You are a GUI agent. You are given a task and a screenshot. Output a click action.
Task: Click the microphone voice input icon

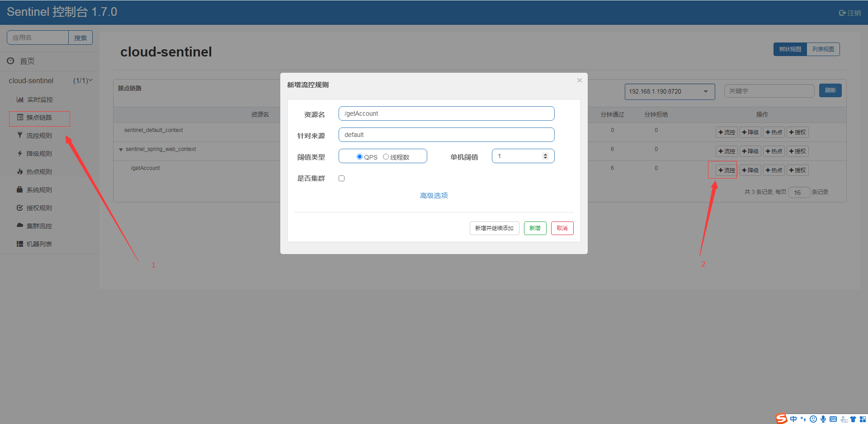click(823, 419)
